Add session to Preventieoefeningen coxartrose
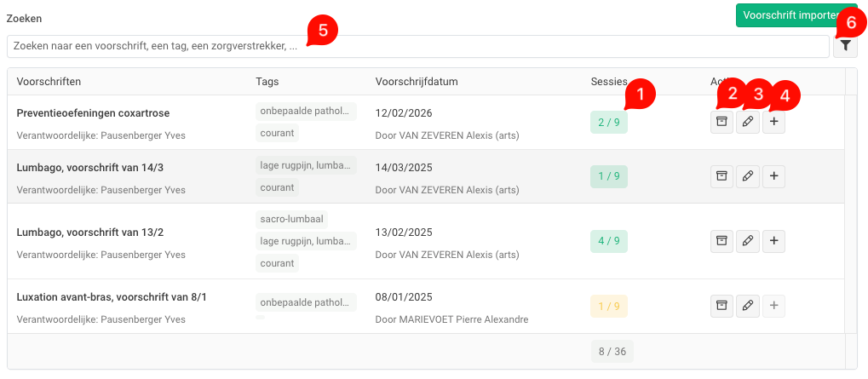This screenshot has width=868, height=379. [773, 123]
